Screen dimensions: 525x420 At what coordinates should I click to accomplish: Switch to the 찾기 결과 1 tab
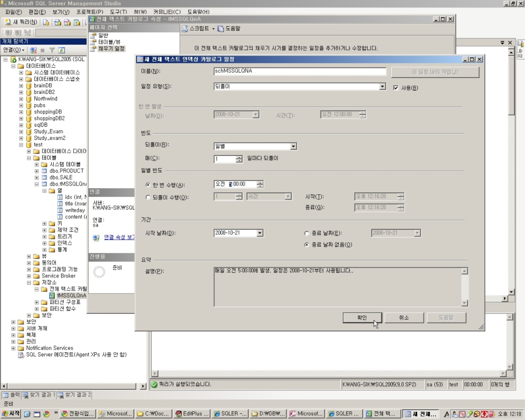tap(39, 395)
